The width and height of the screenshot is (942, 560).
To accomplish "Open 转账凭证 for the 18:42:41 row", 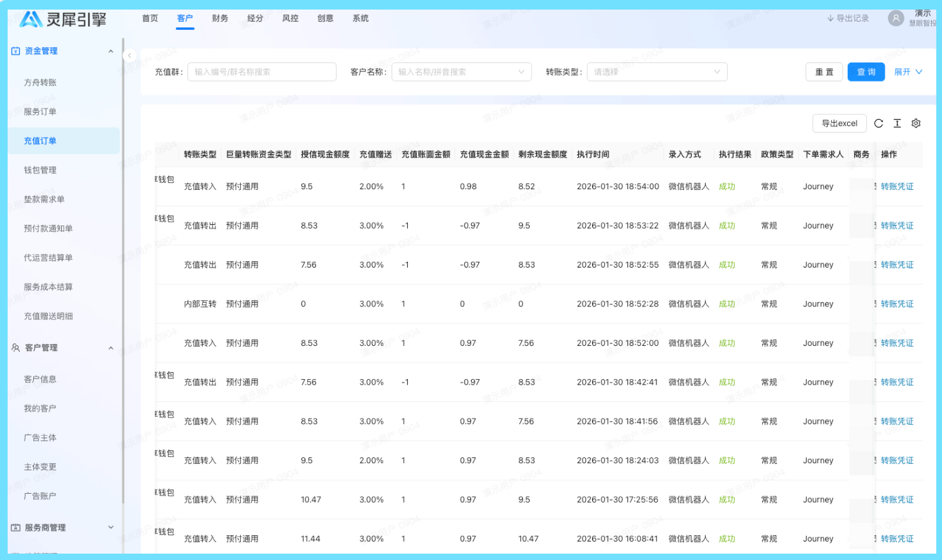I will (x=897, y=382).
